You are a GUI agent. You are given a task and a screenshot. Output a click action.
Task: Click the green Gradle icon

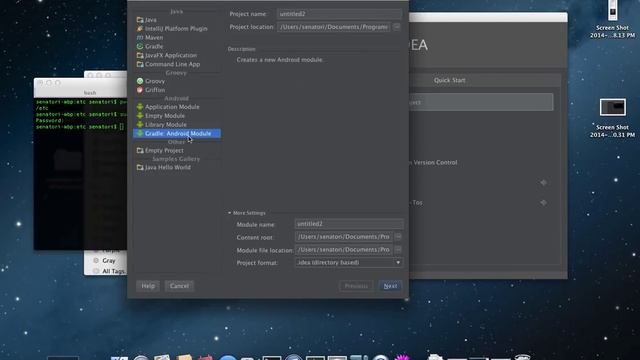click(x=140, y=47)
